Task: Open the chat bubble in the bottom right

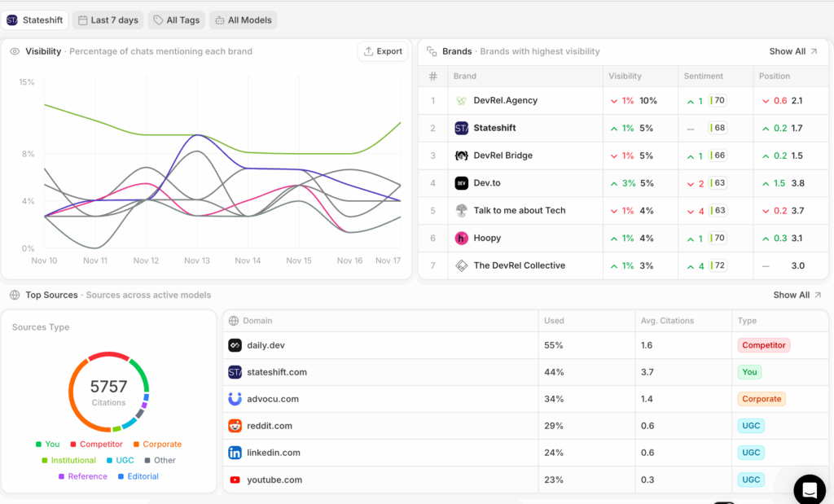Action: tap(810, 489)
